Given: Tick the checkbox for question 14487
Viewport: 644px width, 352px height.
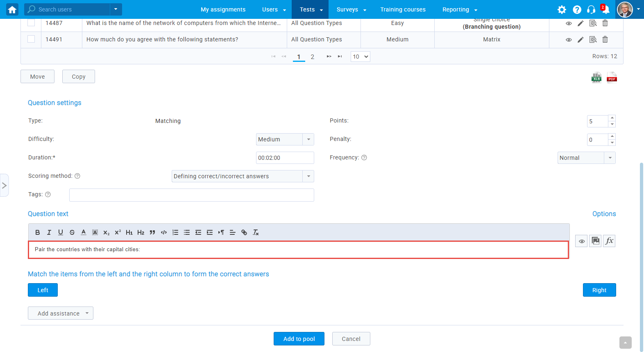Looking at the screenshot, I should [x=31, y=23].
